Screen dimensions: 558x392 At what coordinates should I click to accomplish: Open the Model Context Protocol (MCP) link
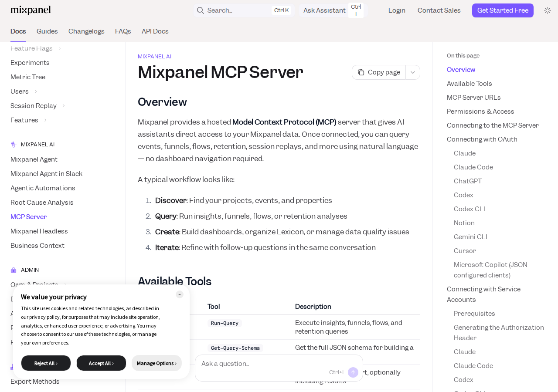click(284, 122)
